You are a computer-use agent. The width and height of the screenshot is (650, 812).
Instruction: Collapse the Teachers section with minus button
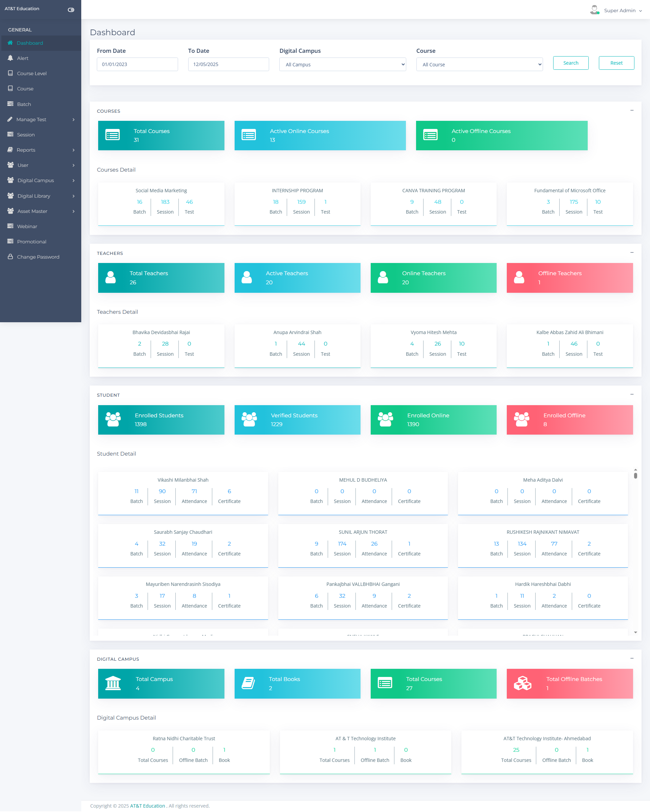[632, 253]
